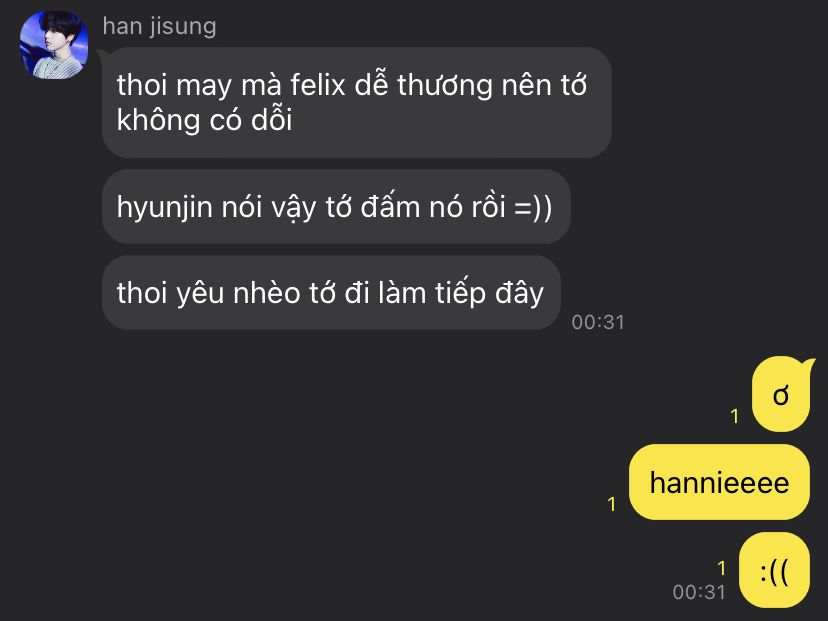Select the message starting 'thoi may mà felix'
The image size is (828, 621).
point(357,102)
